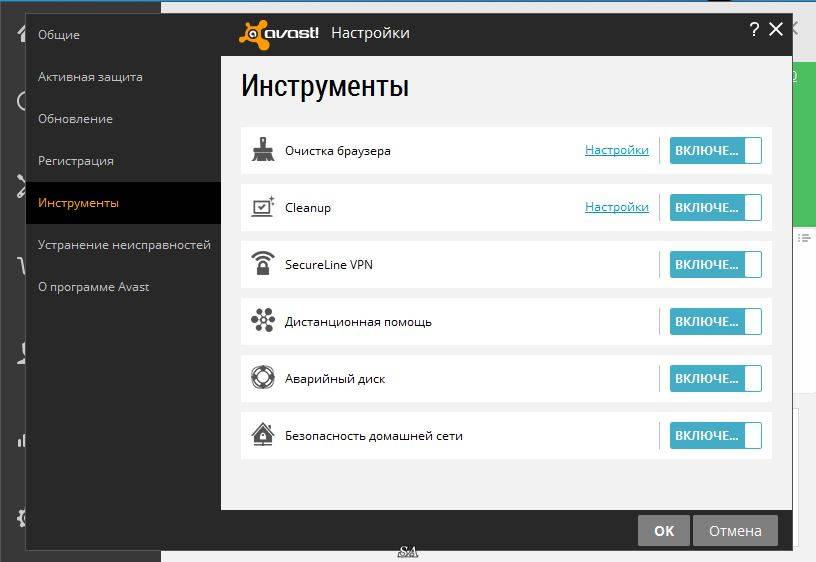Click the Настройки title in header
Image resolution: width=816 pixels, height=562 pixels.
pyautogui.click(x=371, y=33)
